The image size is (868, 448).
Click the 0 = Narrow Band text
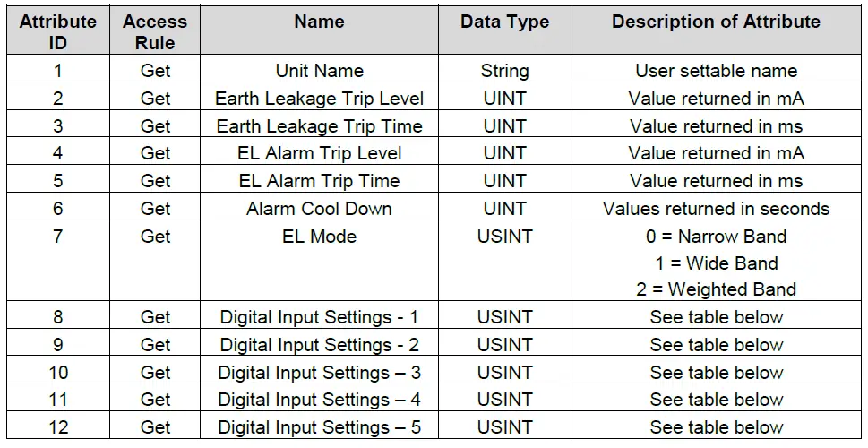(x=716, y=237)
